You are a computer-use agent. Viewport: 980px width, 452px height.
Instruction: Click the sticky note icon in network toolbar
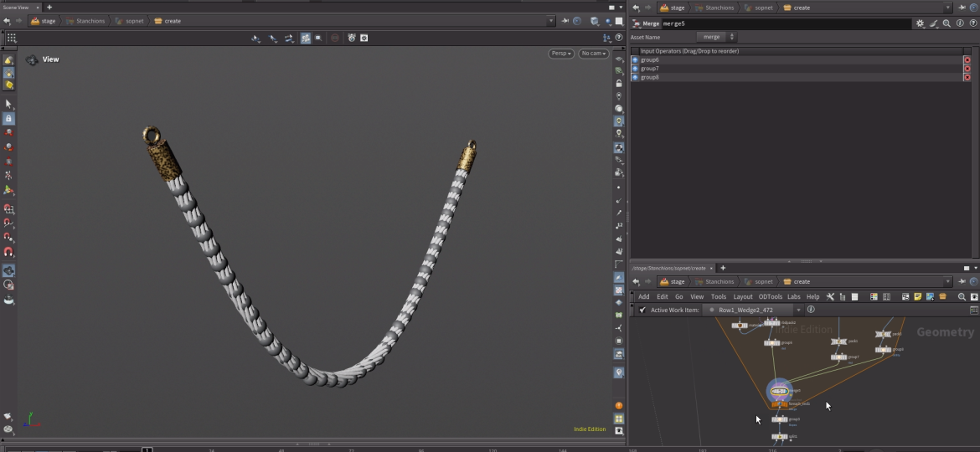[x=918, y=296]
